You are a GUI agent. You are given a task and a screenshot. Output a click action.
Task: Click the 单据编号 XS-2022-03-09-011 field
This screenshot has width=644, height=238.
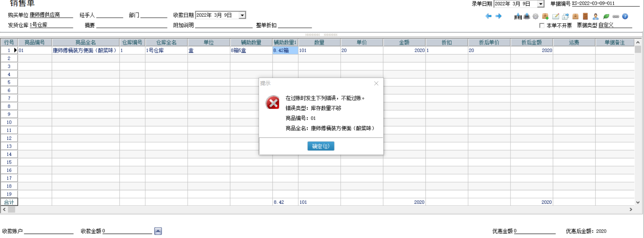coord(605,4)
